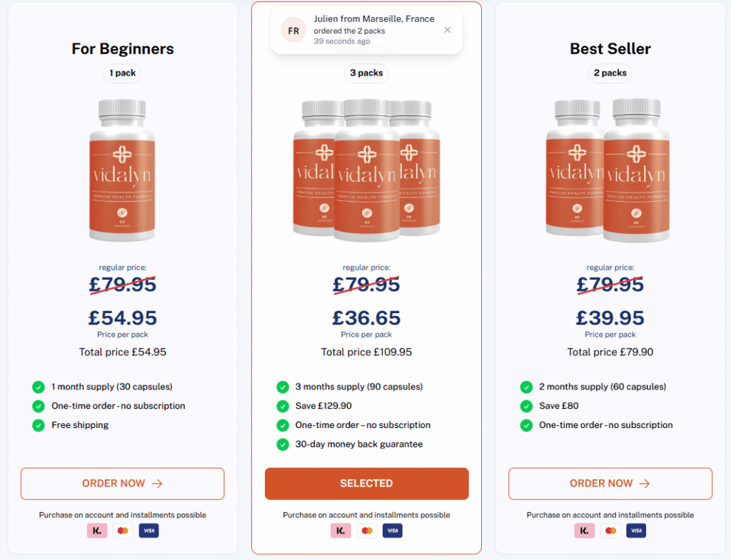Select the "1 pack" badge
Image resolution: width=731 pixels, height=560 pixels.
pyautogui.click(x=122, y=73)
